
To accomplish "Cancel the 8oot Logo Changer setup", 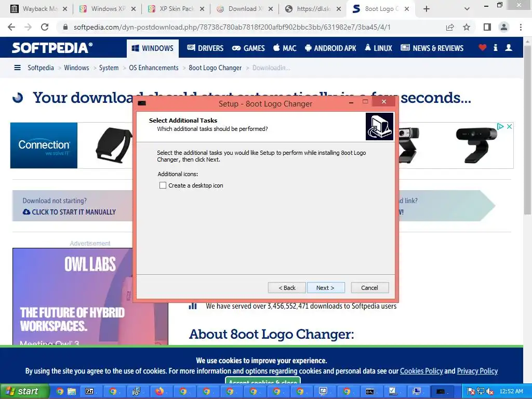I will pos(369,288).
